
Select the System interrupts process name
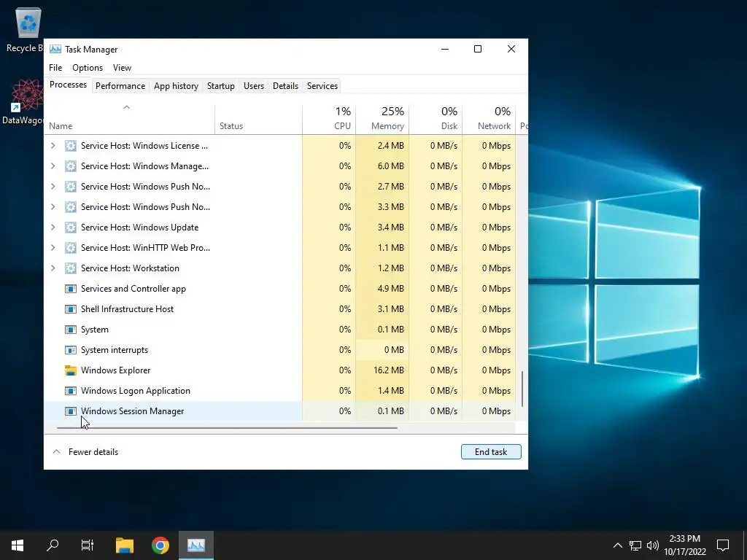tap(115, 350)
